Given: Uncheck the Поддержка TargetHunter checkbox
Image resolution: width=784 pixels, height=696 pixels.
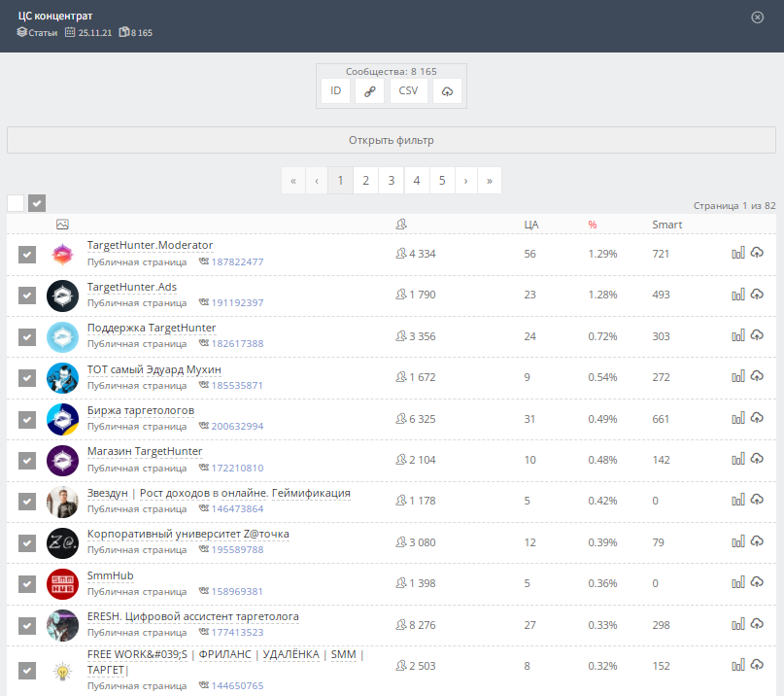Looking at the screenshot, I should pos(27,336).
